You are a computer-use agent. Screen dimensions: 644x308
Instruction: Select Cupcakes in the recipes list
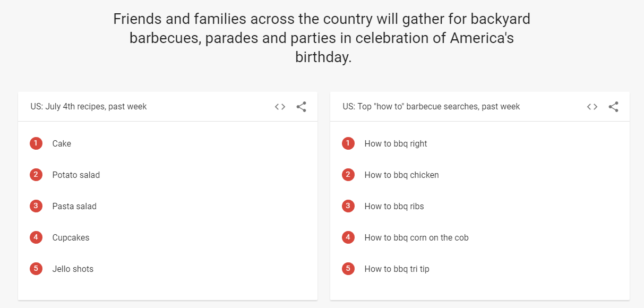[71, 238]
